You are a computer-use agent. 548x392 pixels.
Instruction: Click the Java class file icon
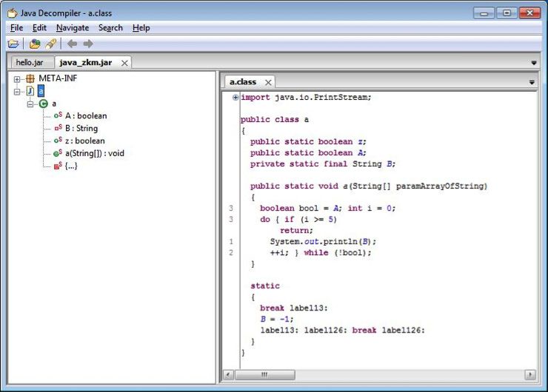[x=30, y=91]
